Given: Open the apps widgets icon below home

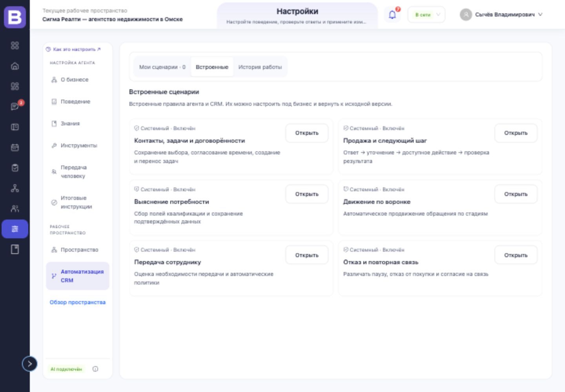Looking at the screenshot, I should pyautogui.click(x=15, y=86).
